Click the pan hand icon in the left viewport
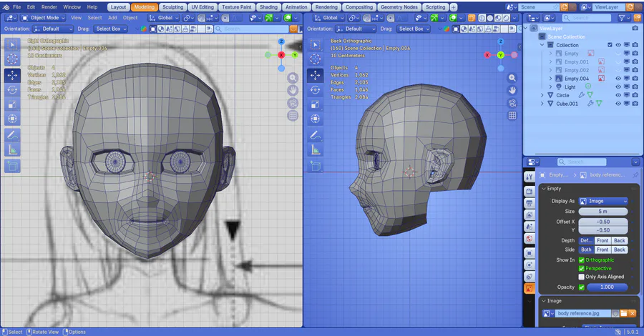This screenshot has height=336, width=644. click(293, 90)
